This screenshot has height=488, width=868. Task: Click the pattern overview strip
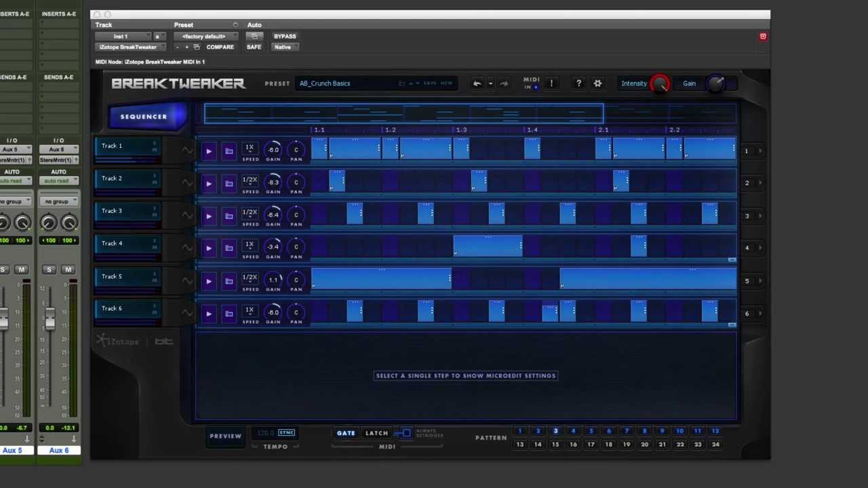(469, 114)
